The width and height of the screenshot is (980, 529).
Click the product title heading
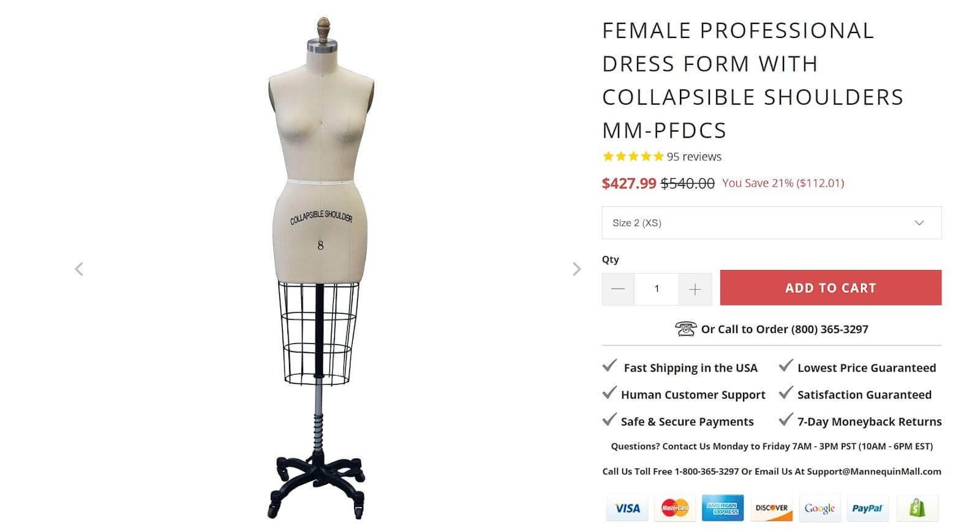pos(753,80)
